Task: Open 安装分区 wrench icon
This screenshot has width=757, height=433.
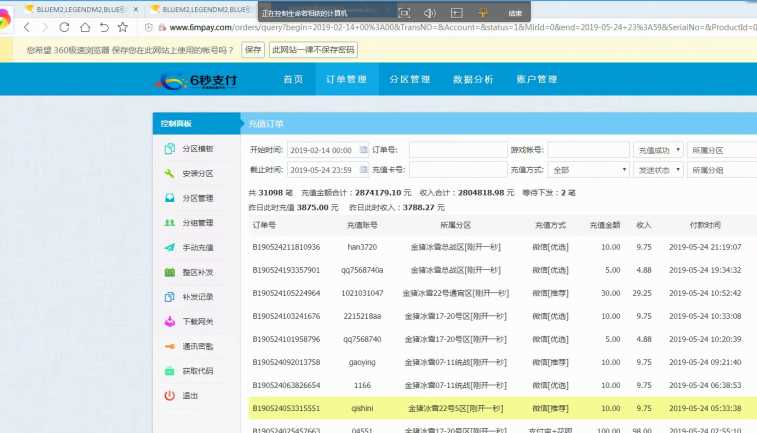Action: 169,173
